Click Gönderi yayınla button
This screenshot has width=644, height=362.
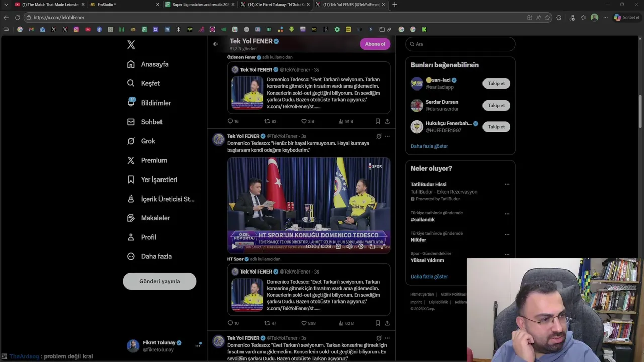159,281
